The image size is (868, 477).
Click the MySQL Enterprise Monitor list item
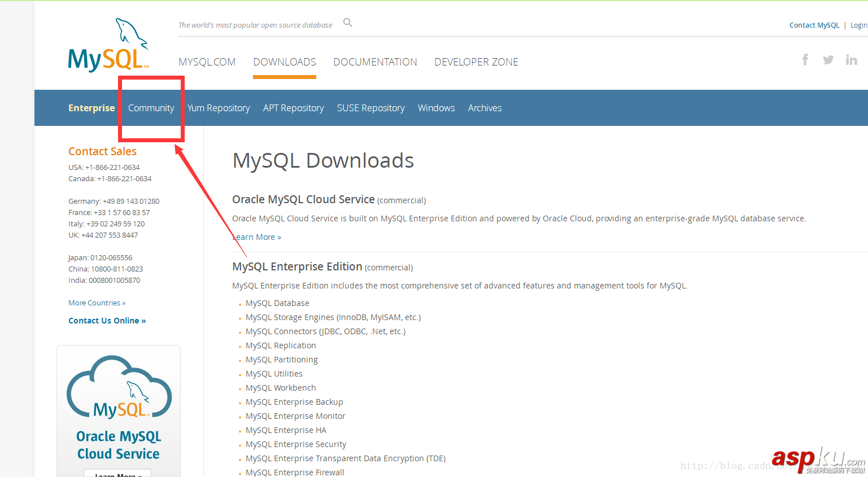pos(295,416)
